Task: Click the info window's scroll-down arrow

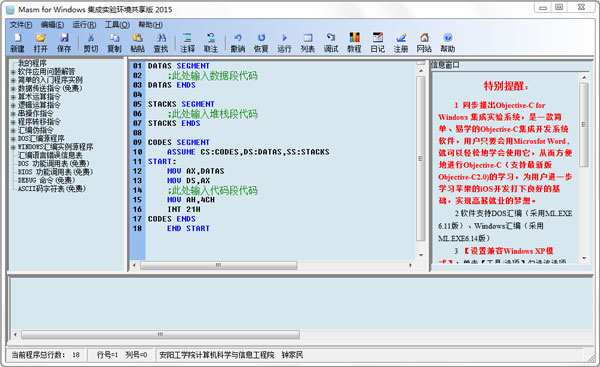Action: (x=584, y=258)
